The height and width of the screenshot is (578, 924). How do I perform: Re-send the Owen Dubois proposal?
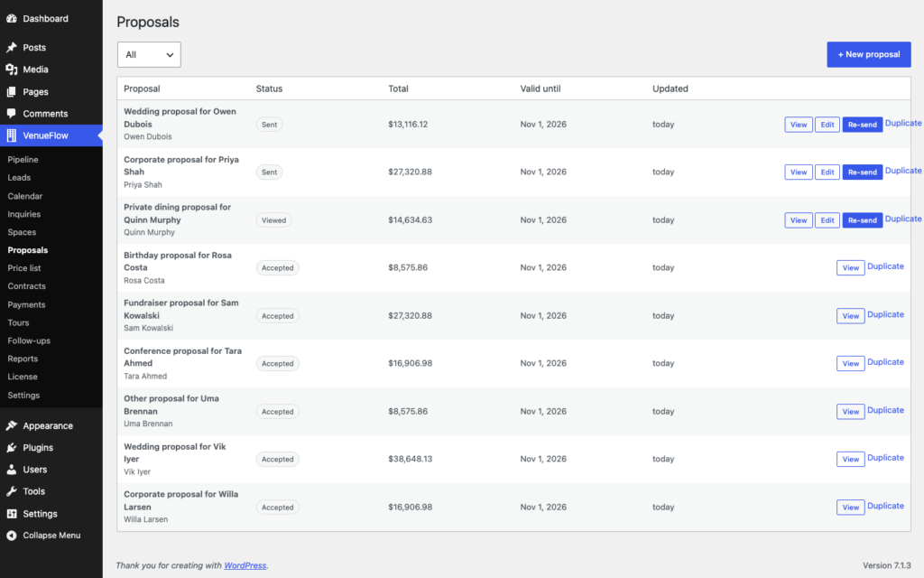(x=862, y=125)
